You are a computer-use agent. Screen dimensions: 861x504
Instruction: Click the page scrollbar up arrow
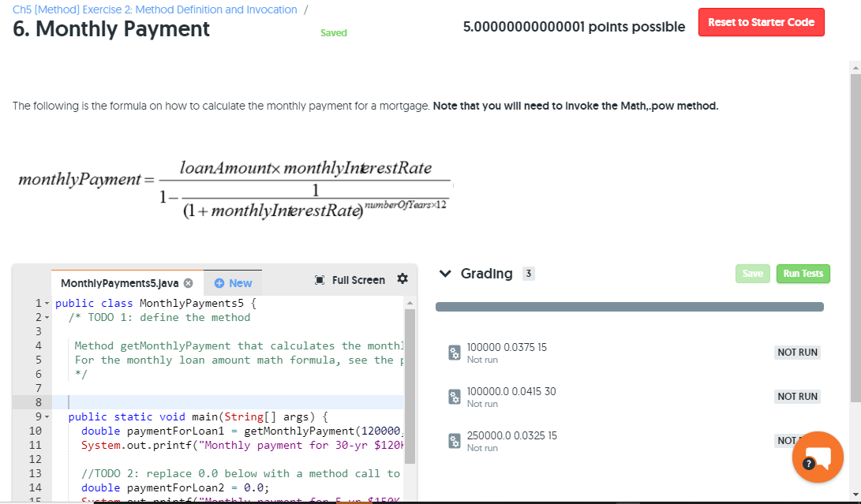pos(855,68)
